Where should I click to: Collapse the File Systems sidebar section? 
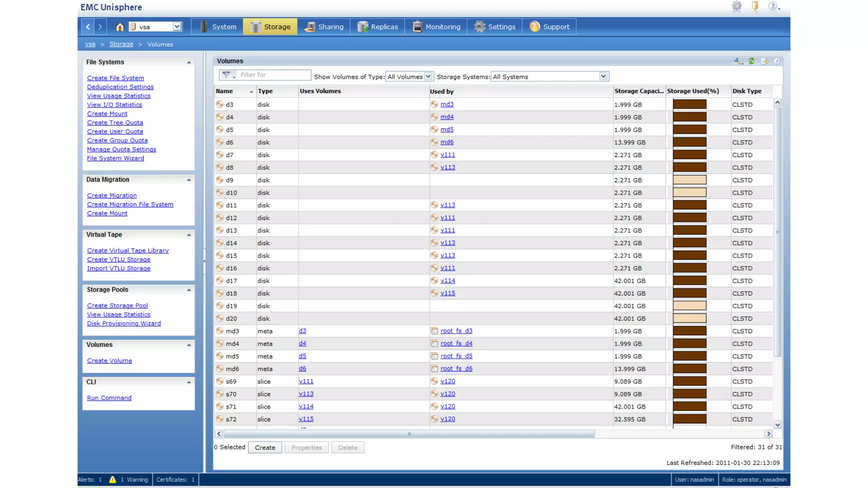[x=189, y=63]
